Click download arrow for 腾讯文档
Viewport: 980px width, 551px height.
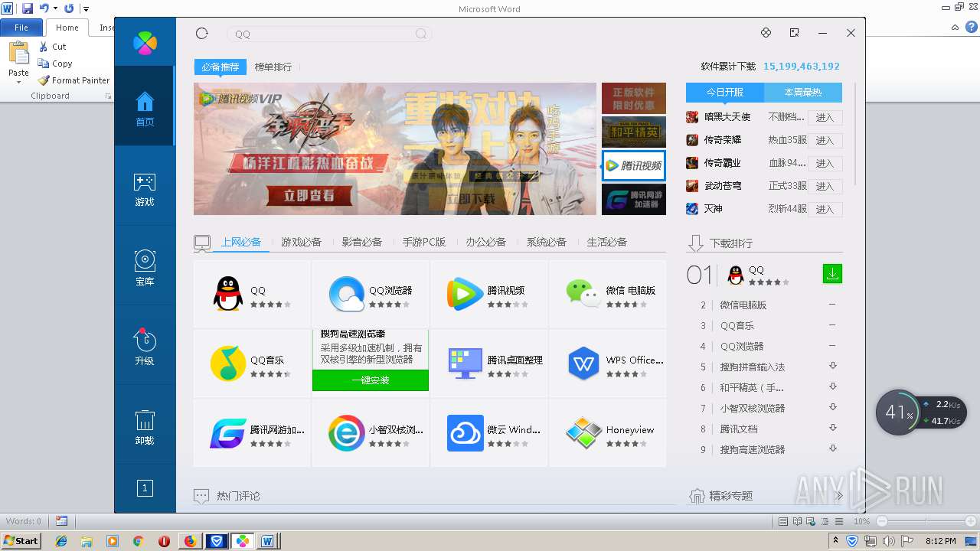click(833, 428)
